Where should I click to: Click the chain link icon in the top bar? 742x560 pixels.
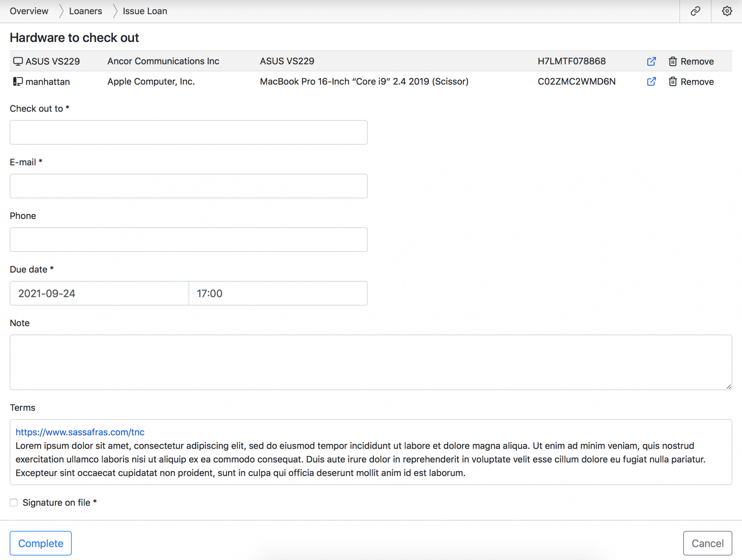click(x=695, y=11)
